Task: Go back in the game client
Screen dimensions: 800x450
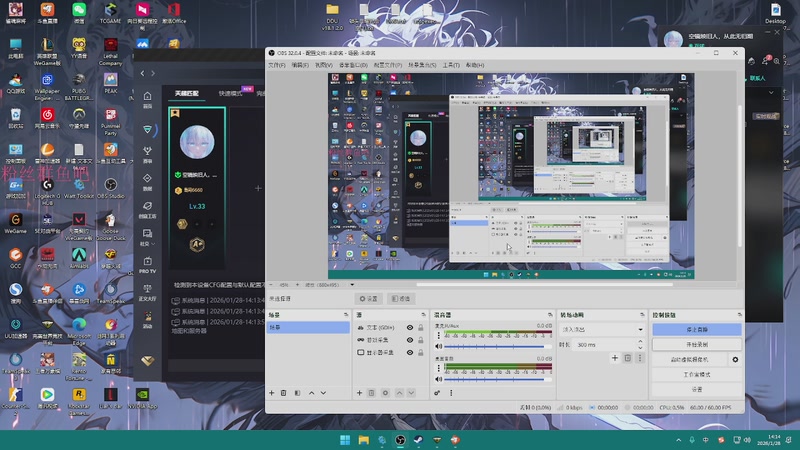Action: (x=142, y=73)
